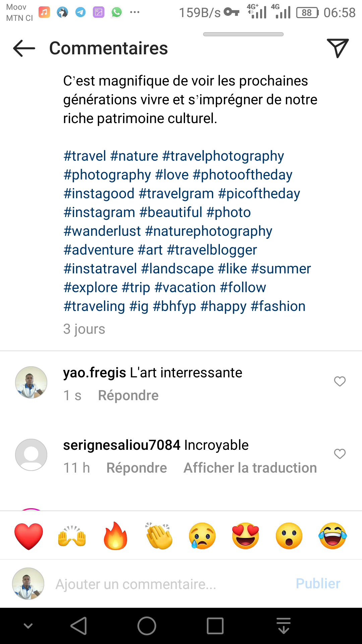The width and height of the screenshot is (362, 644).
Task: Insert the crying sad face emoji
Action: pos(202,536)
